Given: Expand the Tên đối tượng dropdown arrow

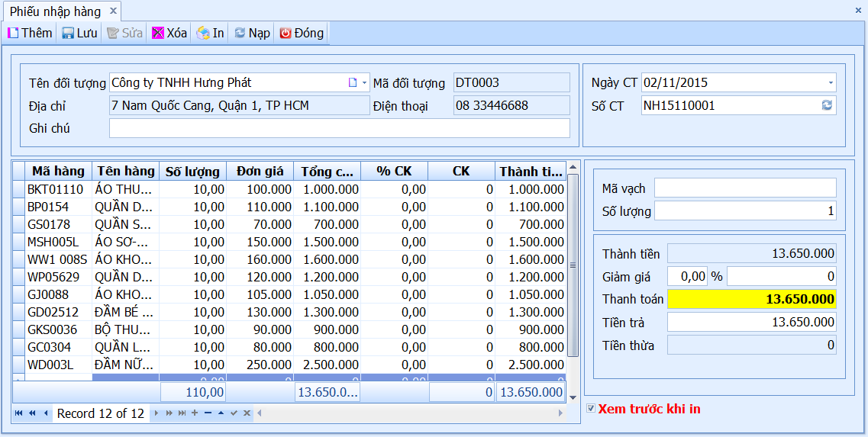Looking at the screenshot, I should pyautogui.click(x=364, y=83).
